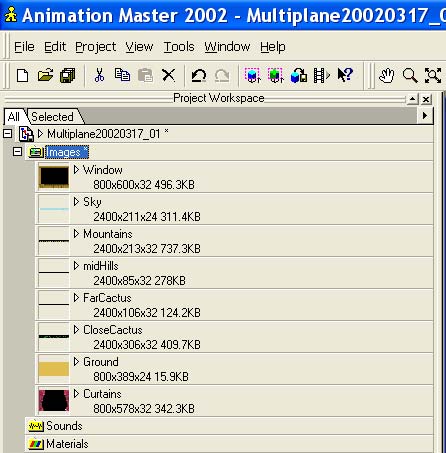Select the Materials folder item
This screenshot has height=453, width=446.
click(x=67, y=444)
